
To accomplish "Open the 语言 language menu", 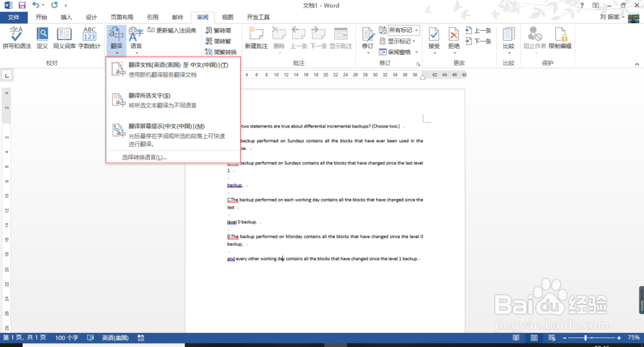I will (136, 40).
